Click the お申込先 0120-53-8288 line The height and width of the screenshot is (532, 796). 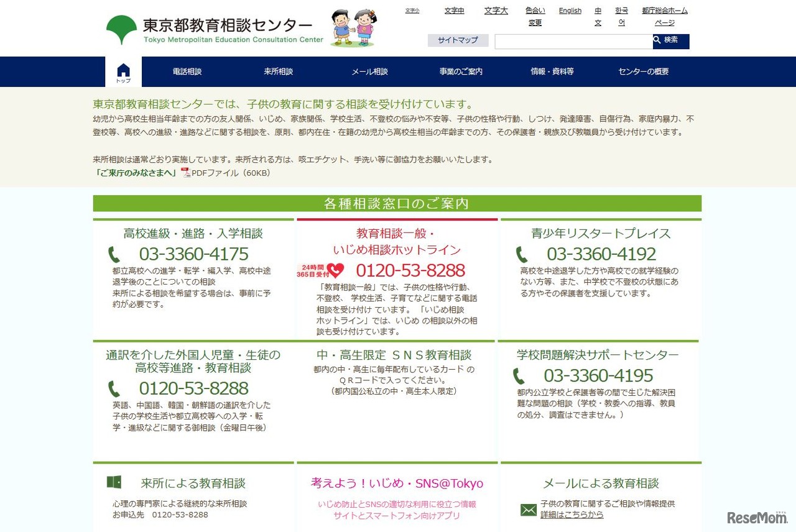(x=160, y=515)
